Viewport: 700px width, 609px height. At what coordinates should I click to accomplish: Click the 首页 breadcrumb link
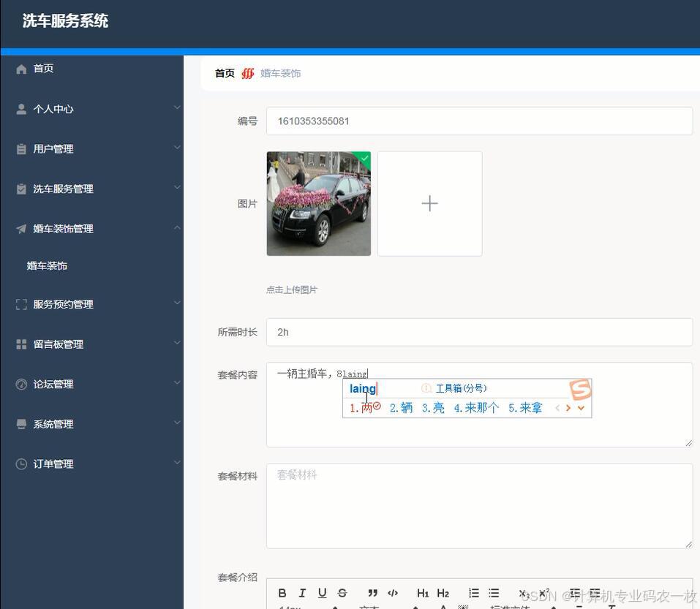[225, 73]
